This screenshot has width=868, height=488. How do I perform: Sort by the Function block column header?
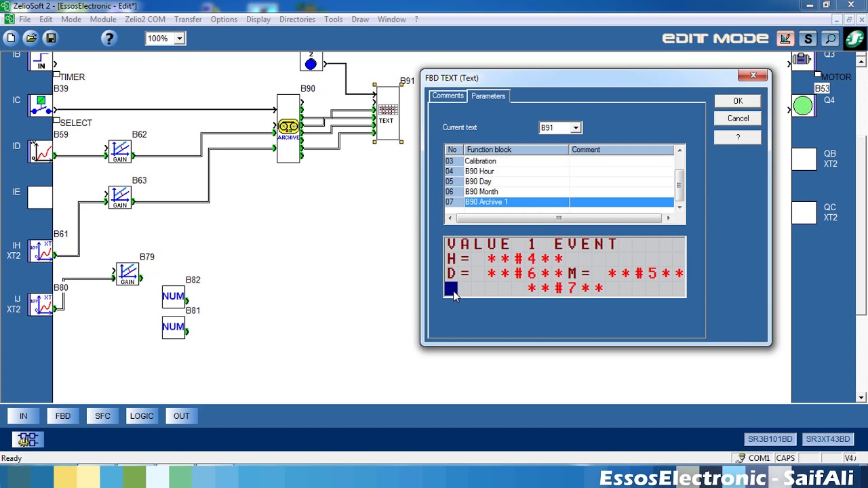516,150
